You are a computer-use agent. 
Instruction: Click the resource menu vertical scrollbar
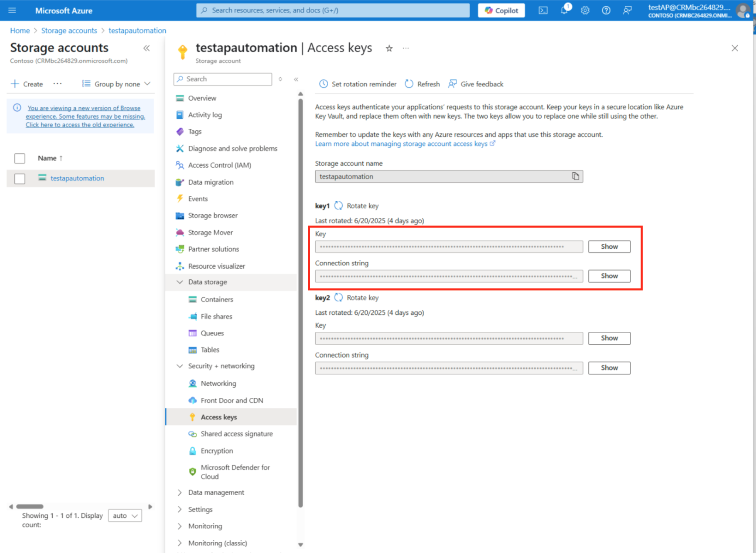click(300, 302)
